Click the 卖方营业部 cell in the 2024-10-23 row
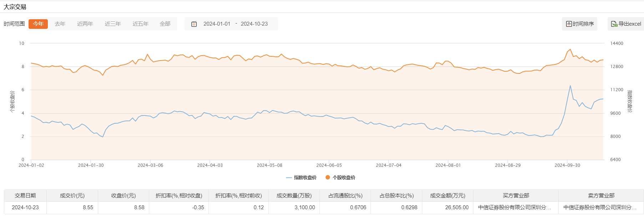Image resolution: width=644 pixels, height=216 pixels. (x=600, y=207)
